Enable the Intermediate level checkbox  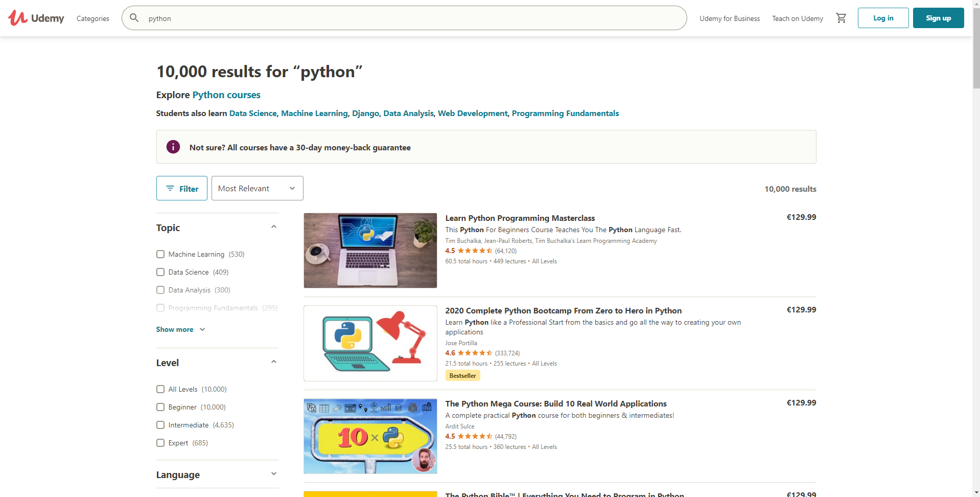coord(160,425)
